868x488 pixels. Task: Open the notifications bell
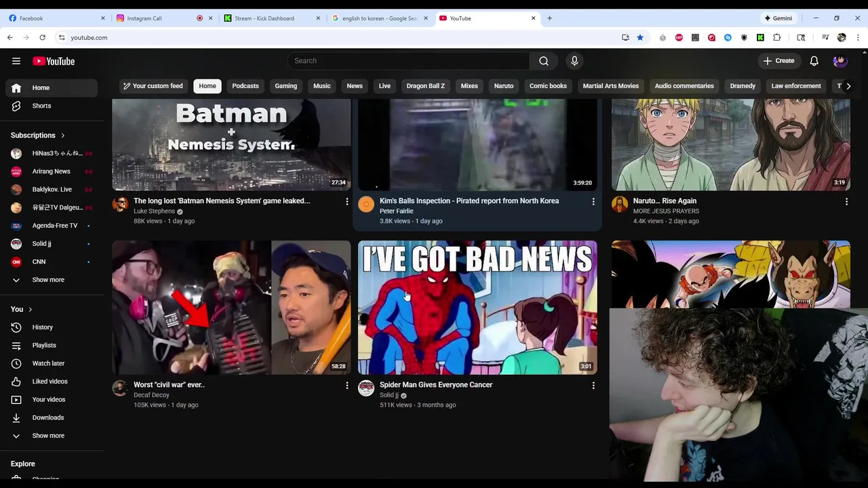coord(814,61)
